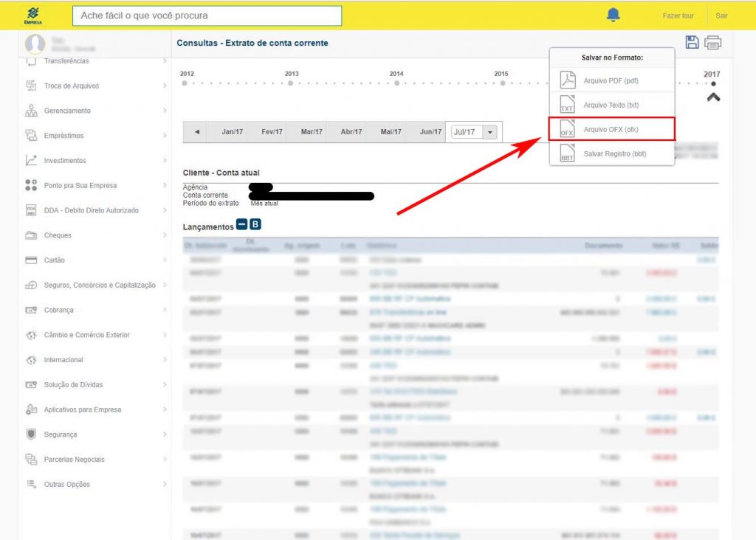Click the B icon beside Lançamentos
This screenshot has height=540, width=756.
pos(255,224)
